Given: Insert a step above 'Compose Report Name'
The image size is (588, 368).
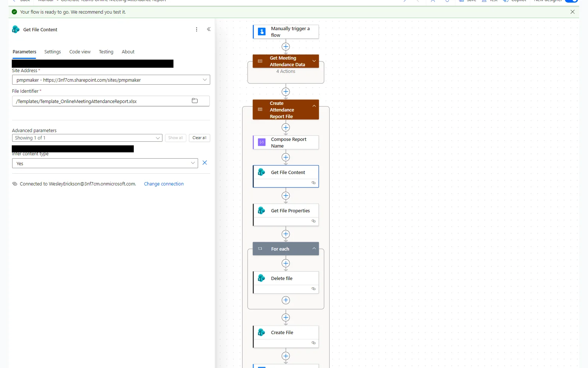Looking at the screenshot, I should 286,127.
